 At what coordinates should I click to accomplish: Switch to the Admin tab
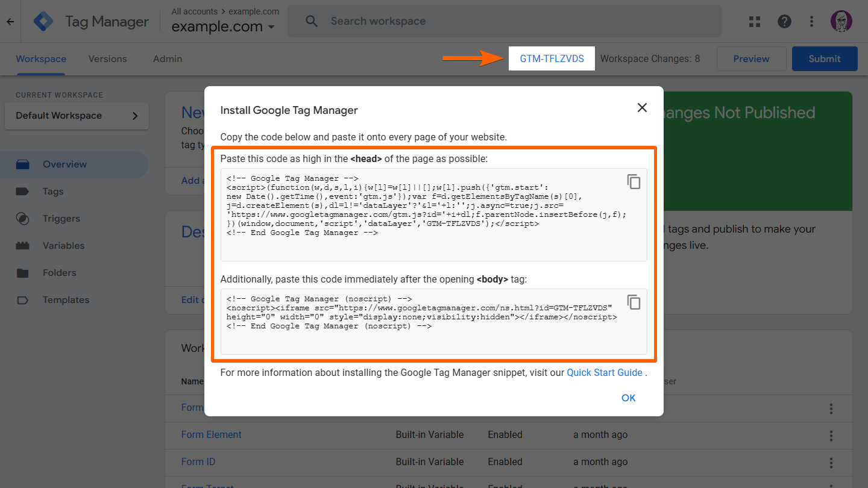(168, 59)
